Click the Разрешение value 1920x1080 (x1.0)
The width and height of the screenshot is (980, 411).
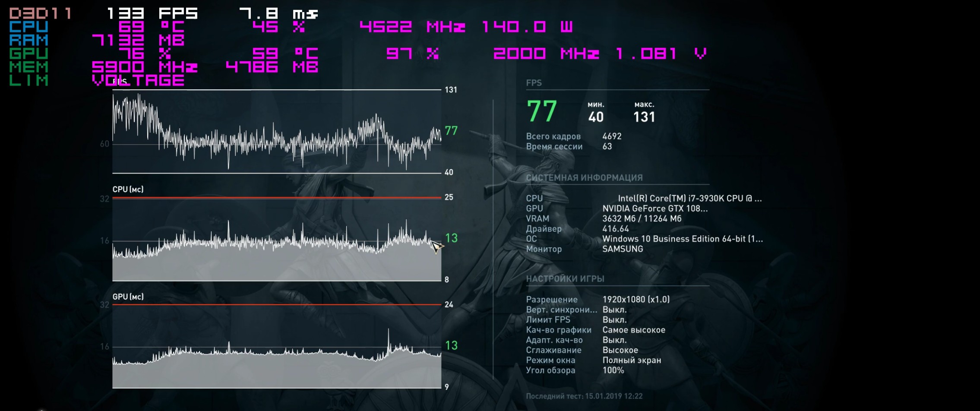tap(636, 300)
